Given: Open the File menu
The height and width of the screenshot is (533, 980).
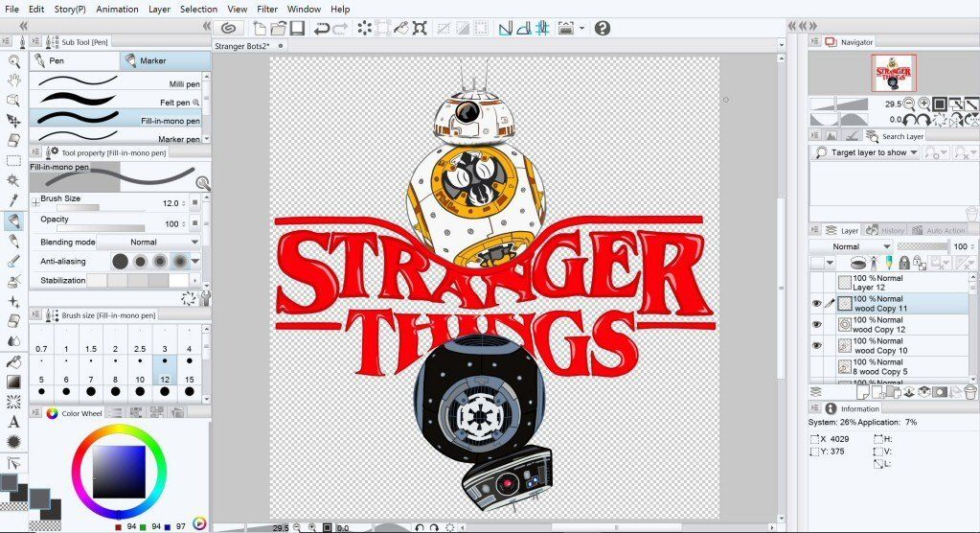Looking at the screenshot, I should pyautogui.click(x=11, y=9).
